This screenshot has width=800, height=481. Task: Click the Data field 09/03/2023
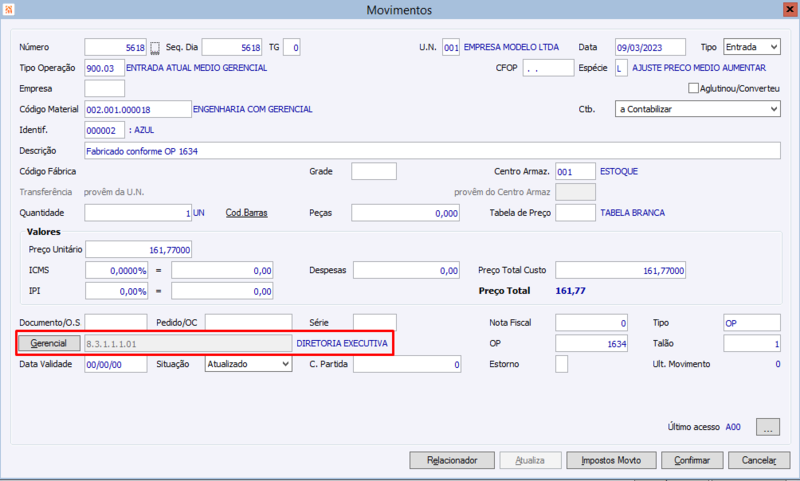point(650,47)
